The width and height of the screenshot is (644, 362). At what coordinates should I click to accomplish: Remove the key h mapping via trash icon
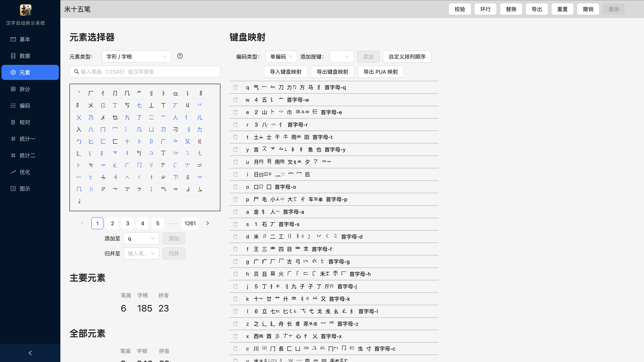(235, 274)
